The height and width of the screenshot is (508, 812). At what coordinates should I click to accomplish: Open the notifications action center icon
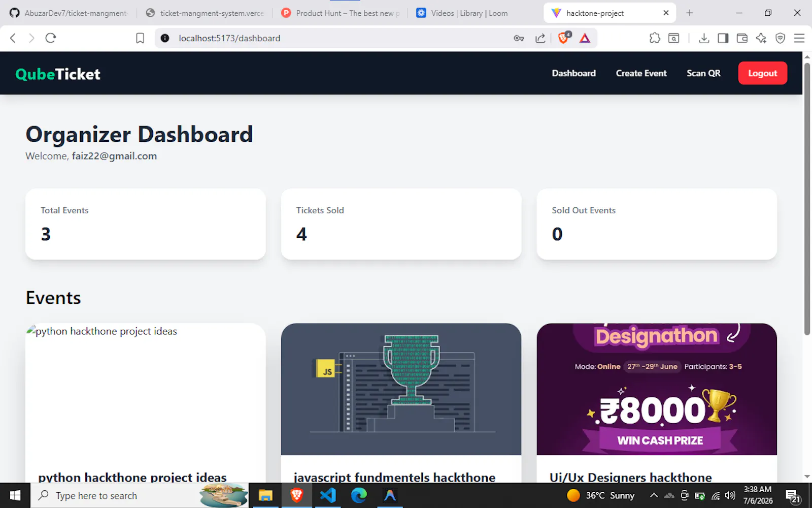coord(793,496)
